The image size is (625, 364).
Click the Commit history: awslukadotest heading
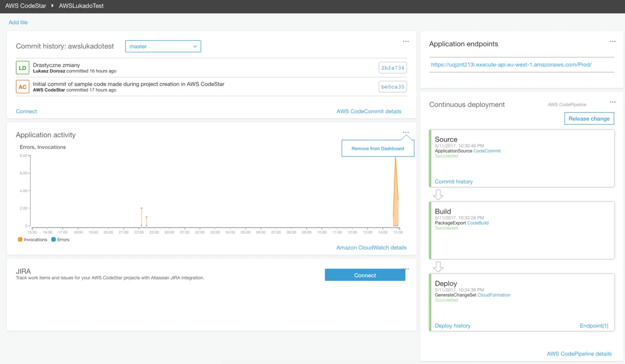pos(65,46)
